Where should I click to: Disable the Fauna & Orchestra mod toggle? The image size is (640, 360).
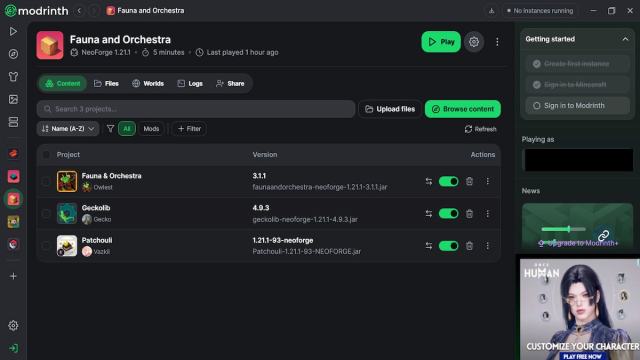(449, 181)
